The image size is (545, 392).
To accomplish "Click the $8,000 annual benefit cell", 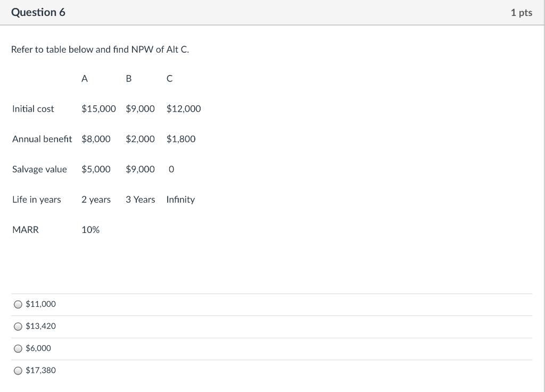I will 96,139.
